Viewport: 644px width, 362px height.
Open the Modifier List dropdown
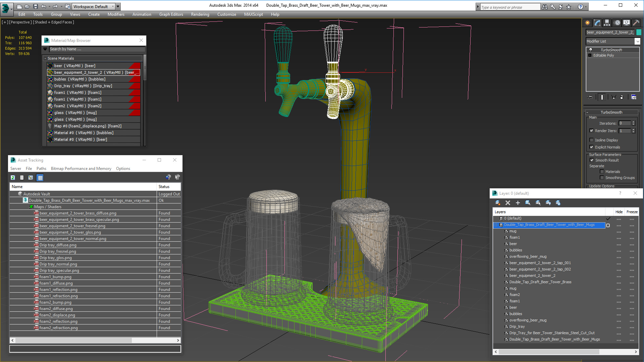[x=637, y=41]
